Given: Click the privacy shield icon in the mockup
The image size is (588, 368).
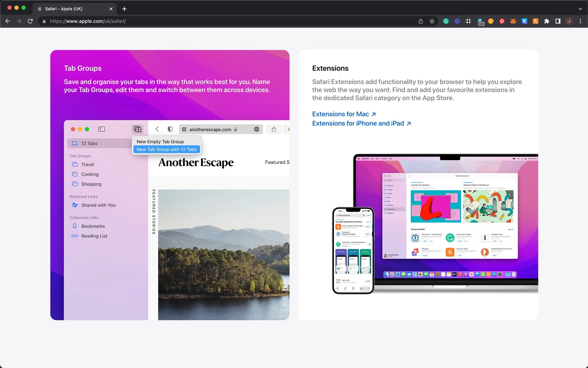Looking at the screenshot, I should pyautogui.click(x=170, y=129).
